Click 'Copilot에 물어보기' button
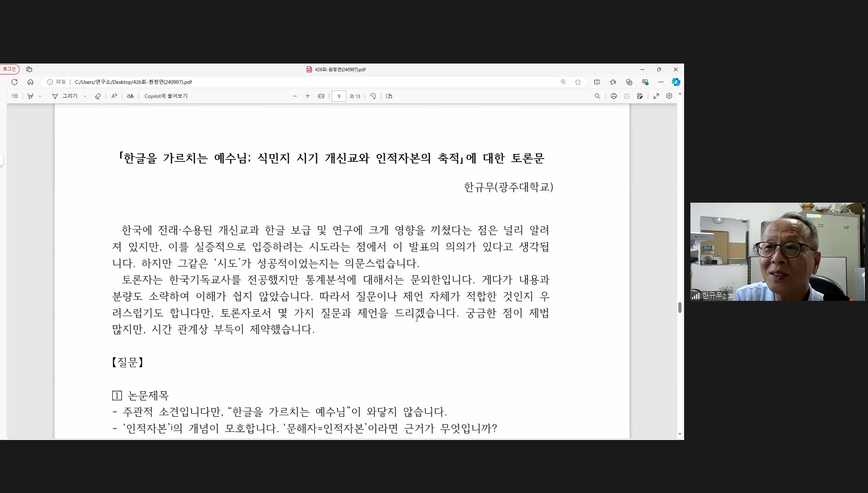Viewport: 868px width, 493px height. [x=166, y=96]
